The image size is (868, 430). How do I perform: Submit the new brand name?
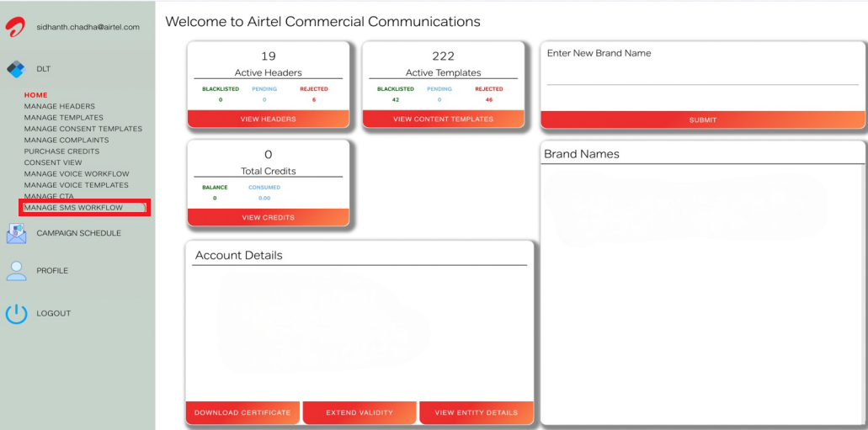(x=702, y=120)
